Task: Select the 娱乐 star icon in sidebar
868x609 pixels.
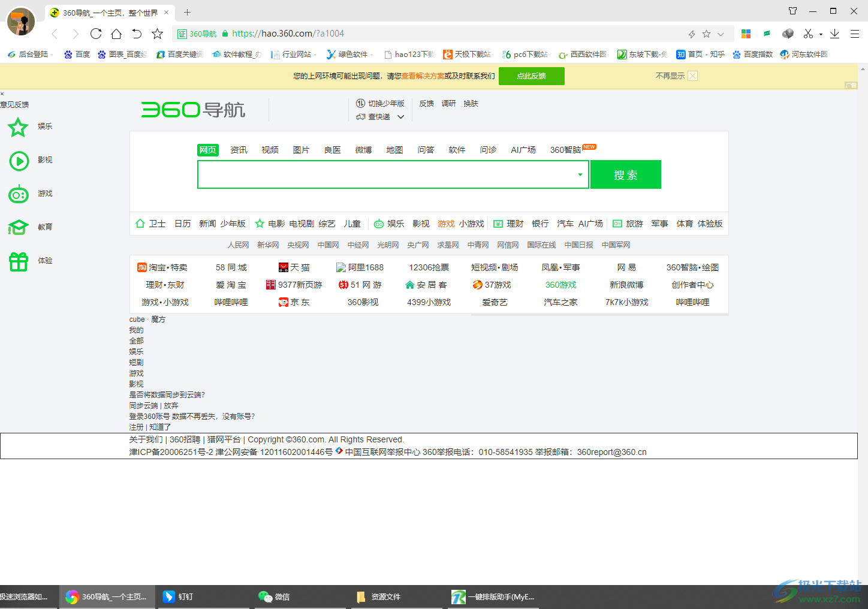Action: (18, 127)
